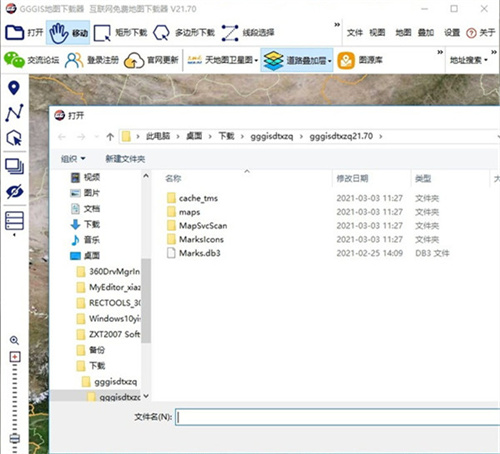Viewport: 500px width, 454px height.
Task: Click the stacked layers sidebar icon
Action: [x=14, y=166]
